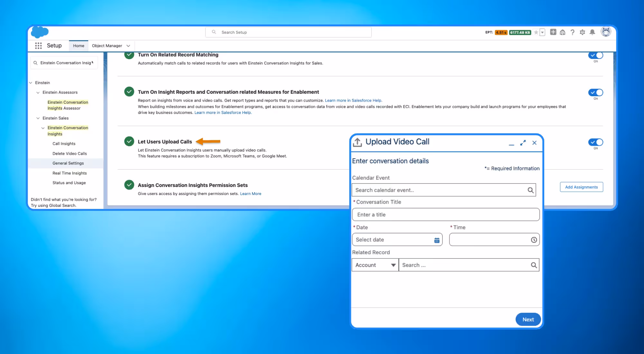Click the Time input field
The height and width of the screenshot is (354, 644).
coord(494,239)
